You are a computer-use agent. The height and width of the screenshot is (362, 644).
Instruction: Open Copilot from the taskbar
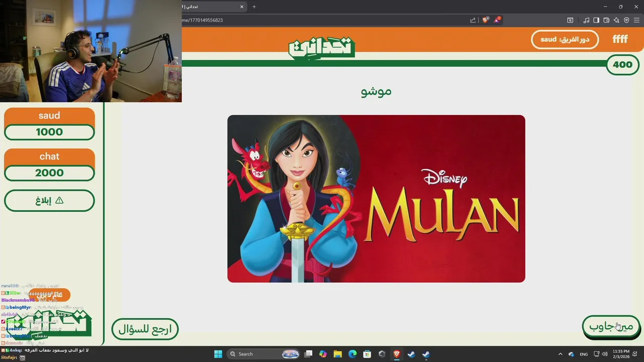[323, 354]
